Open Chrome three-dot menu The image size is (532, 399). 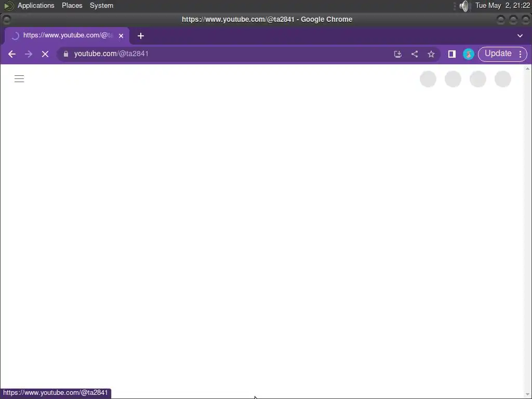point(521,54)
